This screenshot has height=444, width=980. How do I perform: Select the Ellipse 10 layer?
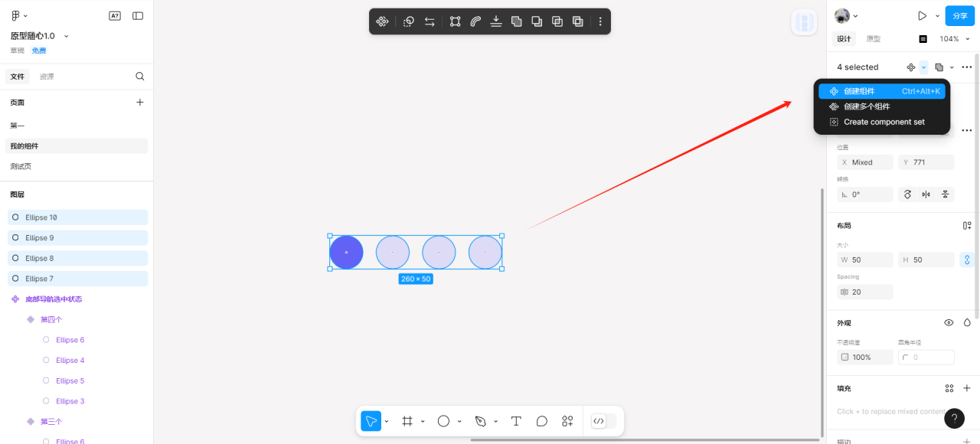pos(77,217)
